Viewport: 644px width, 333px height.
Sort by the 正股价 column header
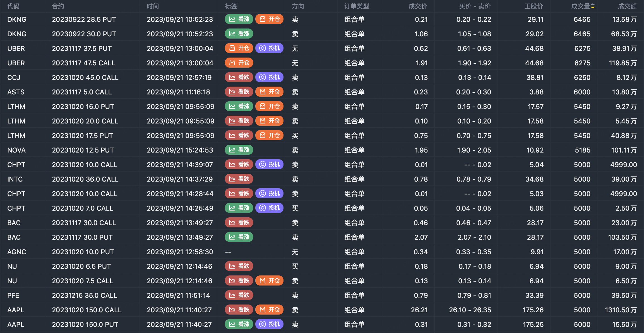tap(534, 6)
